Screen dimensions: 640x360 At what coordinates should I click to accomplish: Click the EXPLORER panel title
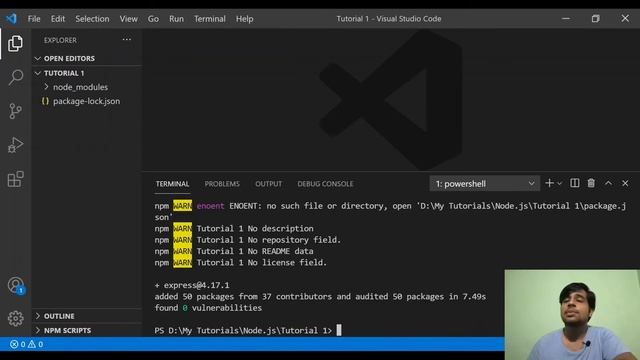(60, 40)
